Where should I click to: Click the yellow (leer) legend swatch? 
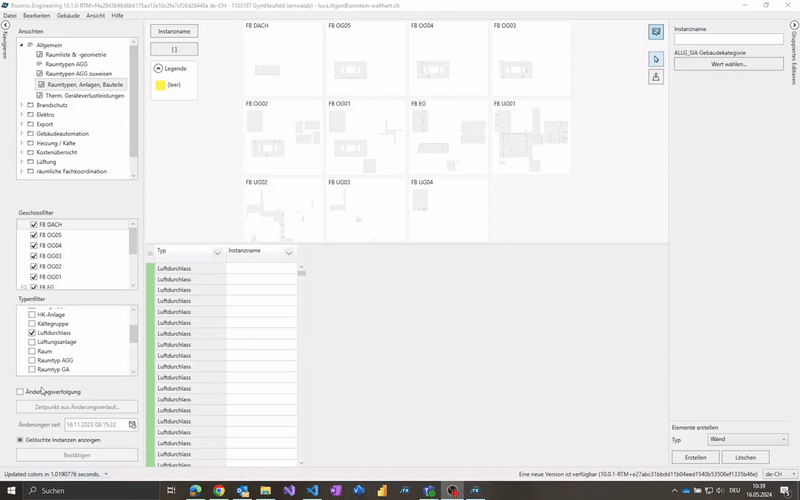click(159, 86)
